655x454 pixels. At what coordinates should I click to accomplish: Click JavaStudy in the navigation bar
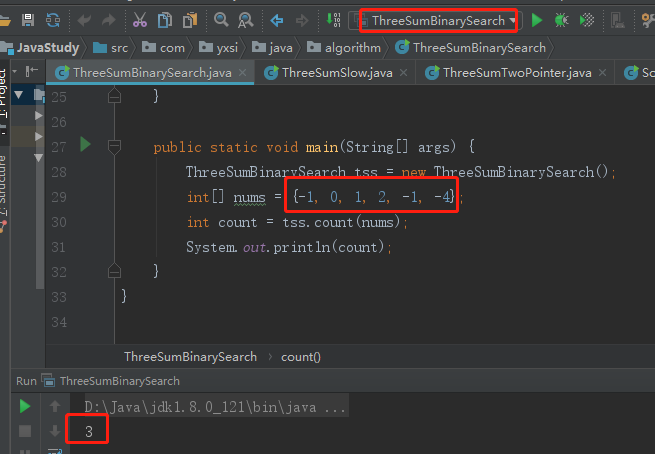point(41,48)
